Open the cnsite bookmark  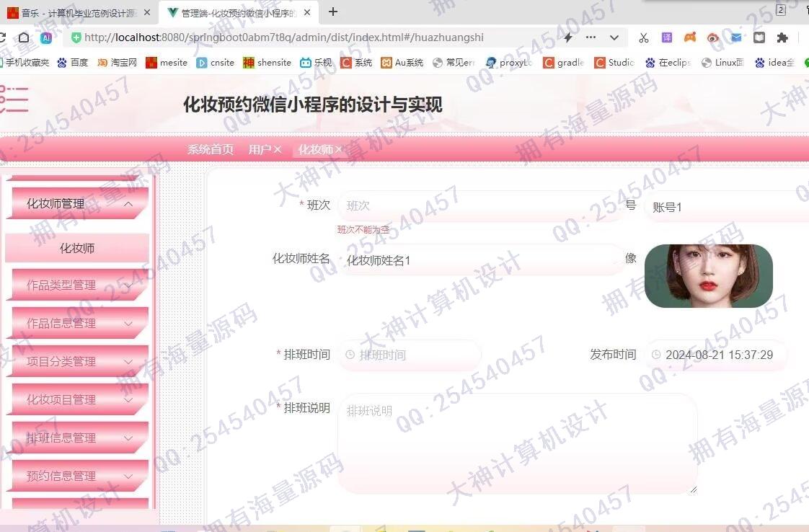(215, 63)
